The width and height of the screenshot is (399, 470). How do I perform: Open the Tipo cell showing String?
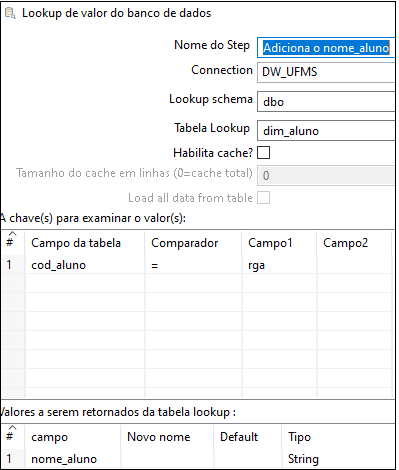[338, 459]
